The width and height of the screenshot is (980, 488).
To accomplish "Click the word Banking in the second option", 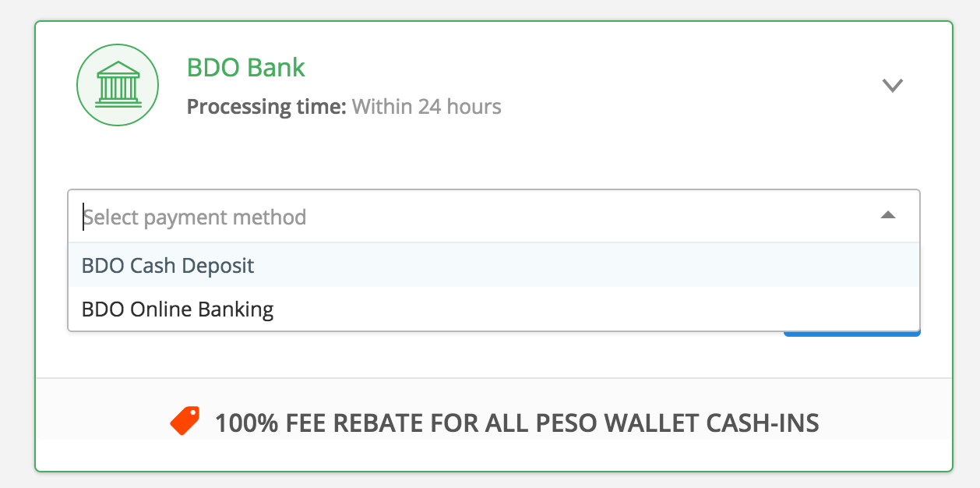I will click(236, 309).
